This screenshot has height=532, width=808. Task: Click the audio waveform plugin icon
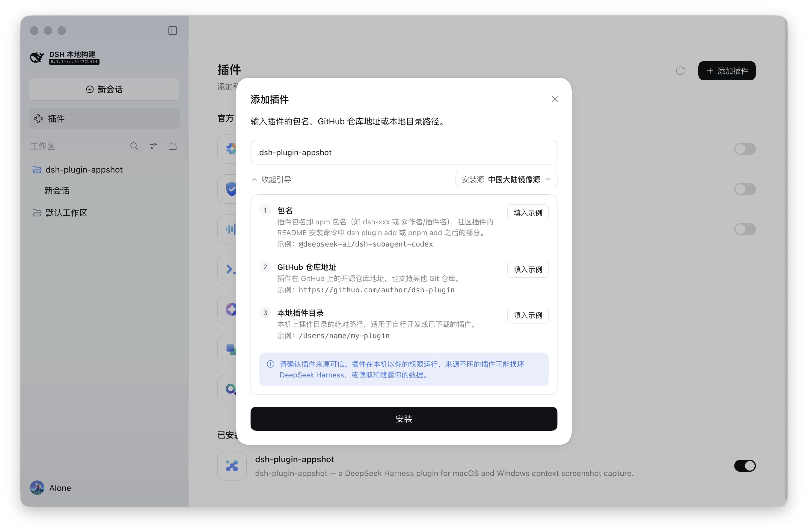(231, 229)
